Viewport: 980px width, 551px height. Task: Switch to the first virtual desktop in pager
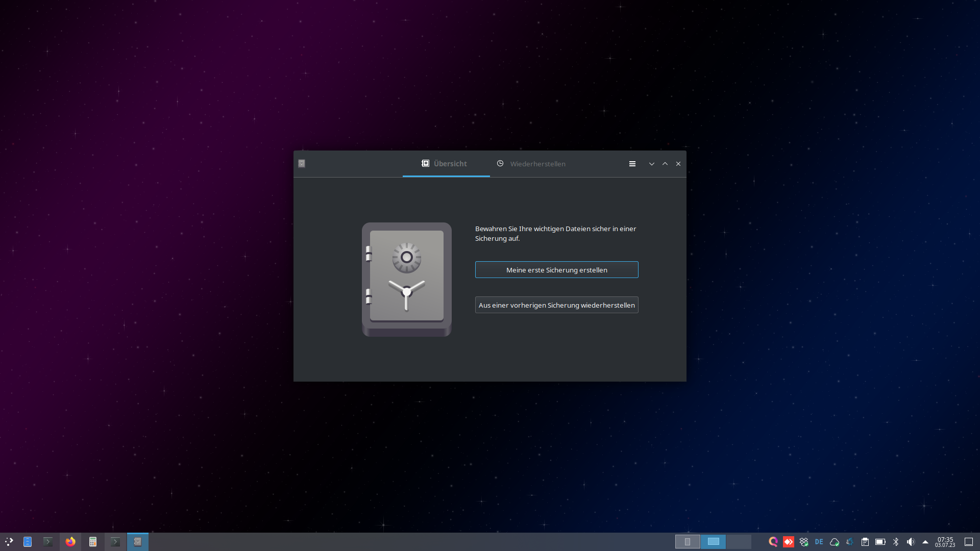coord(688,542)
